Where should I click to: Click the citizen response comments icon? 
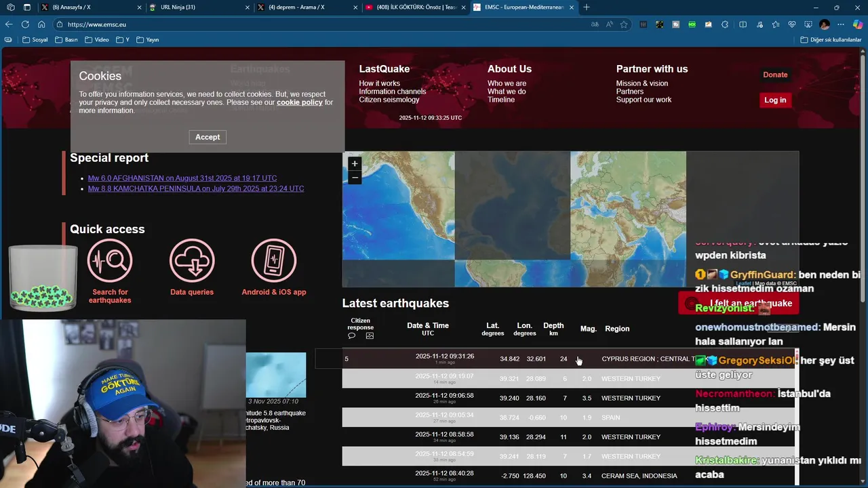point(351,336)
